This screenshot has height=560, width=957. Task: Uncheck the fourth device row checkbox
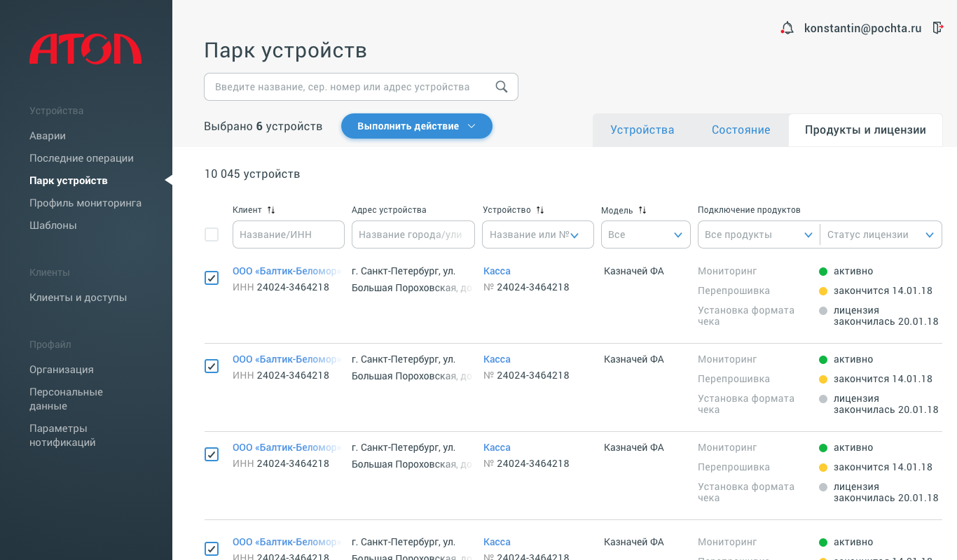click(212, 549)
